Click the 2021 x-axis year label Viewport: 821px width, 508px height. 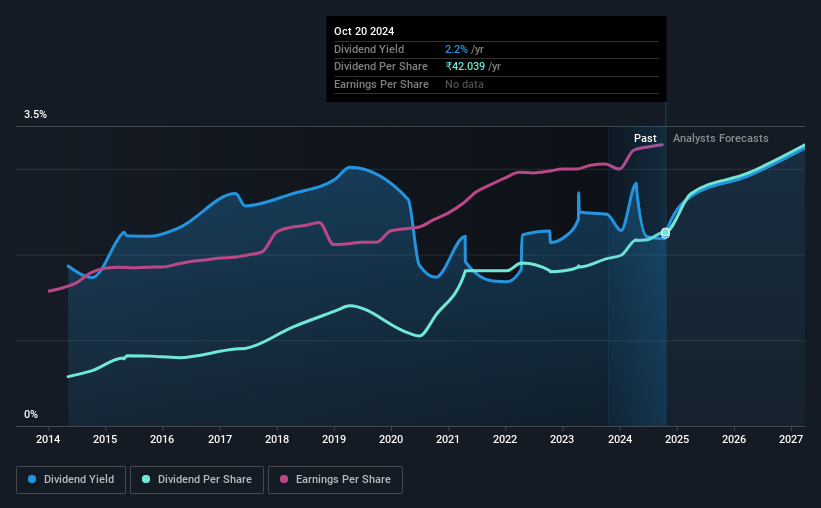[x=448, y=439]
